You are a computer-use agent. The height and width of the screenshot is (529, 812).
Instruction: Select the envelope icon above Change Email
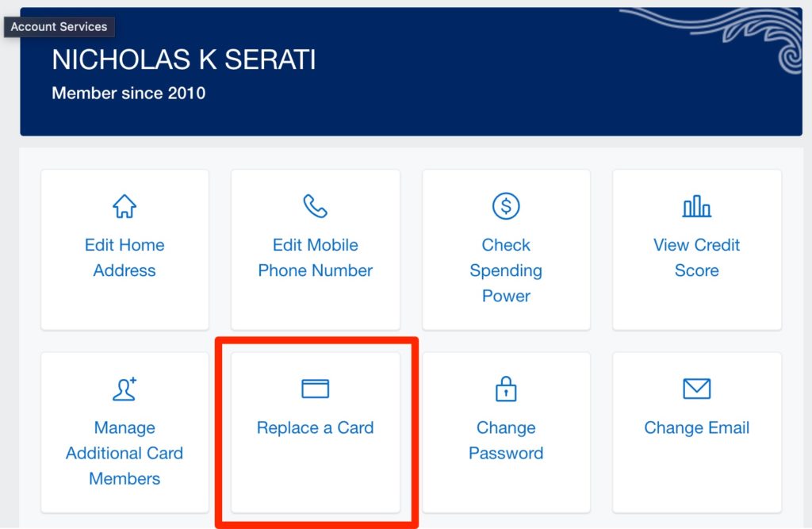tap(696, 389)
